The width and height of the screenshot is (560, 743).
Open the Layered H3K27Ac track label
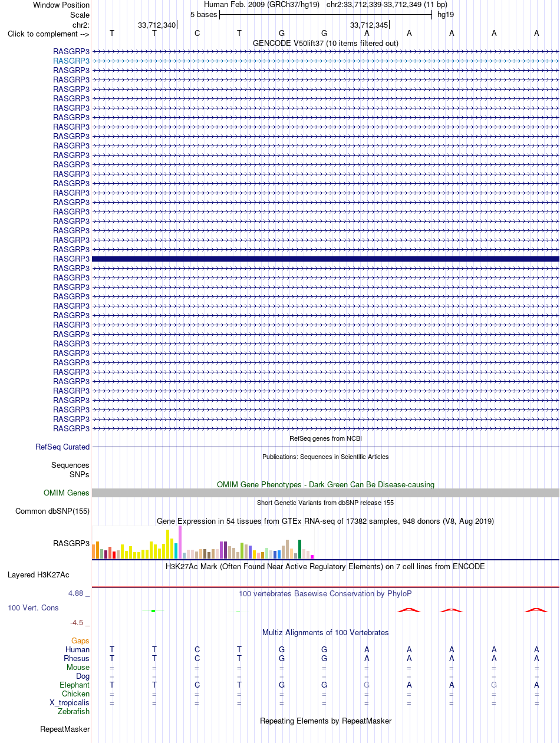click(x=38, y=574)
